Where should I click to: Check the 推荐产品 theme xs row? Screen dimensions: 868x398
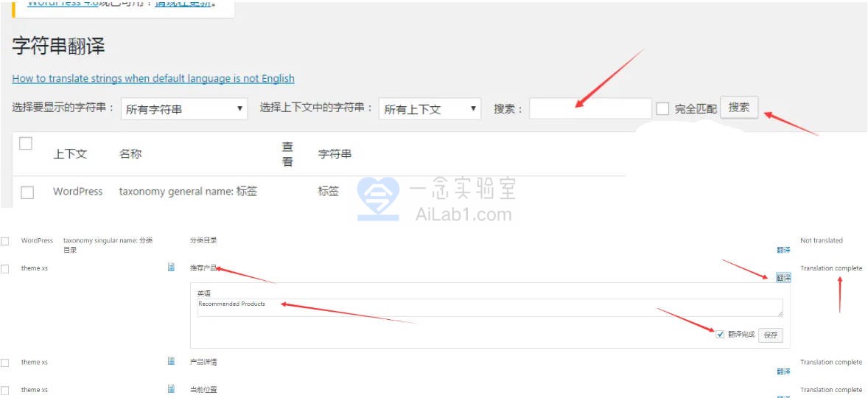pos(5,269)
